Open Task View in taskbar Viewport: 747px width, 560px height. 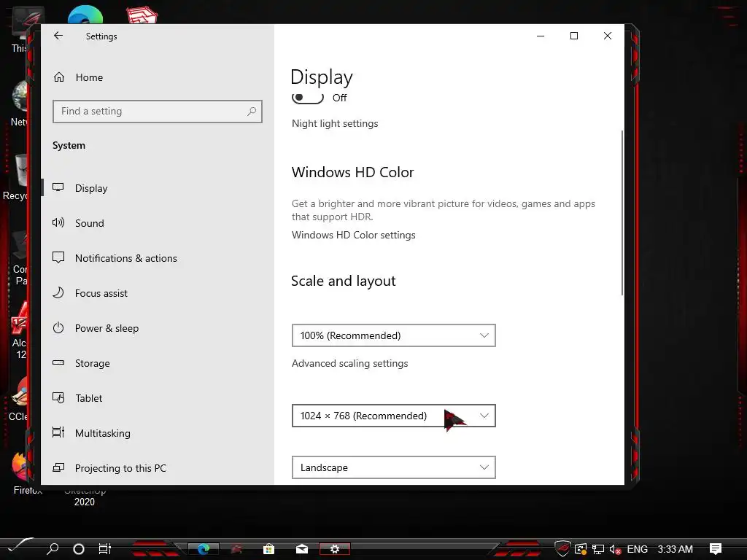click(x=105, y=549)
